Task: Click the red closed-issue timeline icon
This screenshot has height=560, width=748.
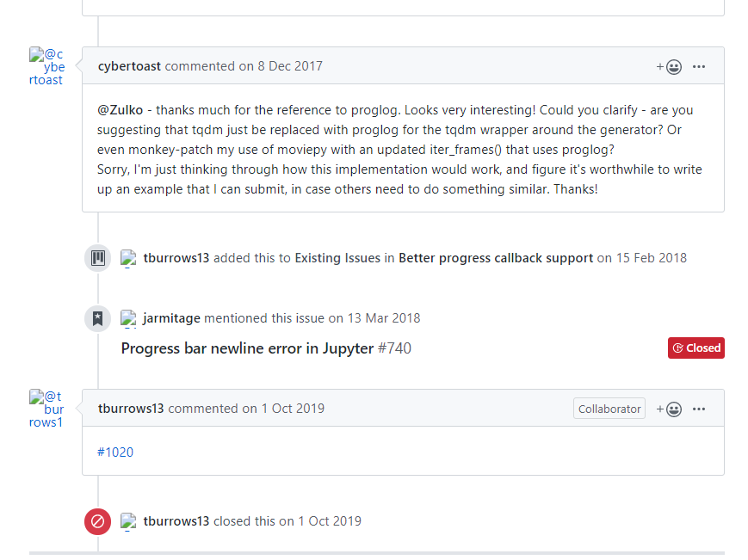Action: 98,521
